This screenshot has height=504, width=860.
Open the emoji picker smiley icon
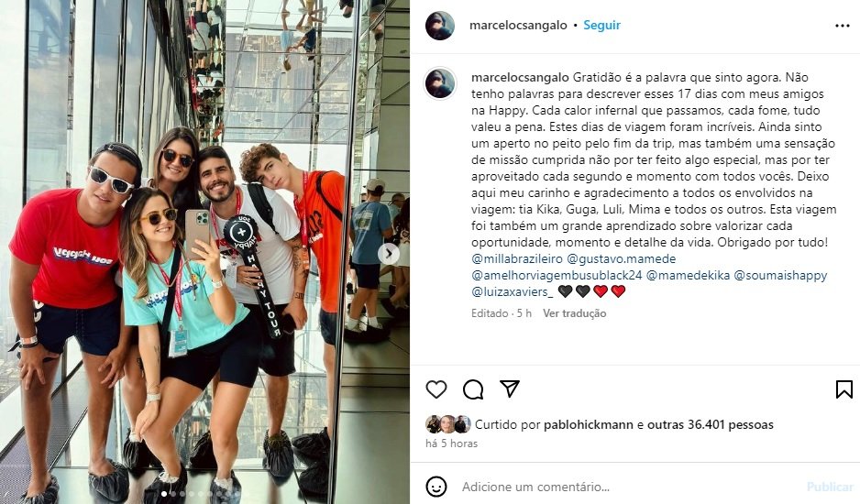coord(436,487)
